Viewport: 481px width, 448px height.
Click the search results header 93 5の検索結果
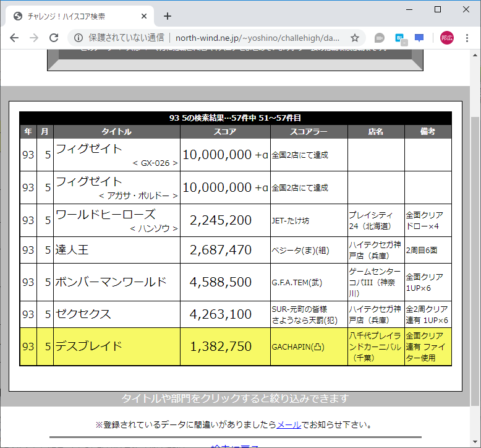(x=236, y=118)
